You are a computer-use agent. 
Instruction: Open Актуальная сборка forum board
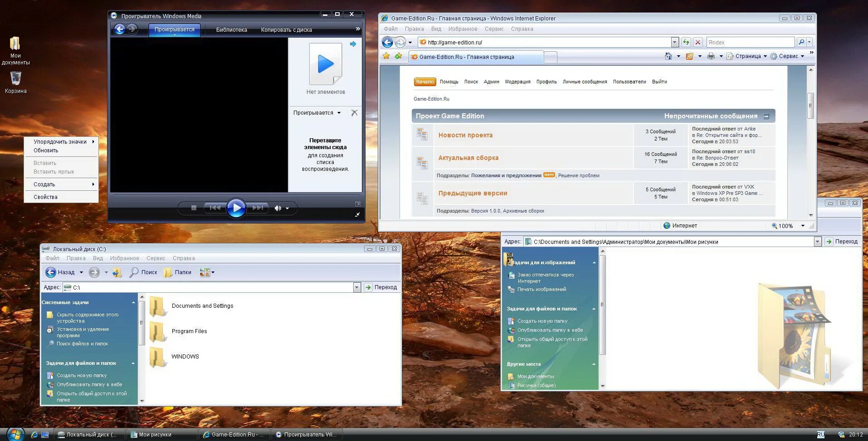[468, 158]
